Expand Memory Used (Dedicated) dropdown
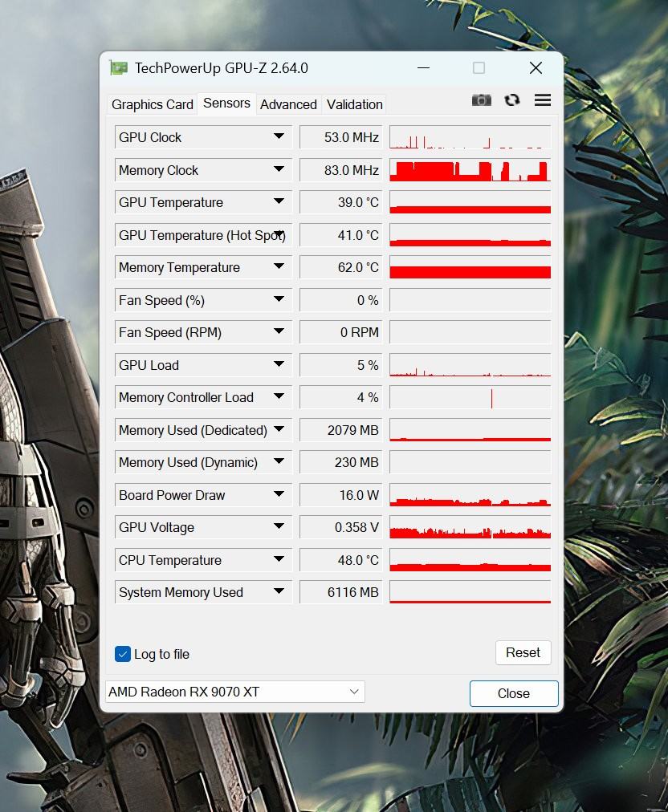Viewport: 668px width, 812px height. coord(279,429)
